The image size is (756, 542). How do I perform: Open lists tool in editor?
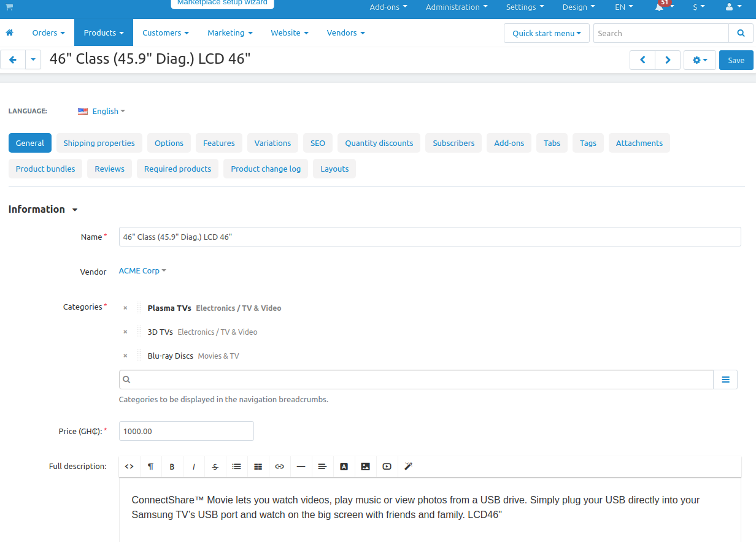point(237,467)
